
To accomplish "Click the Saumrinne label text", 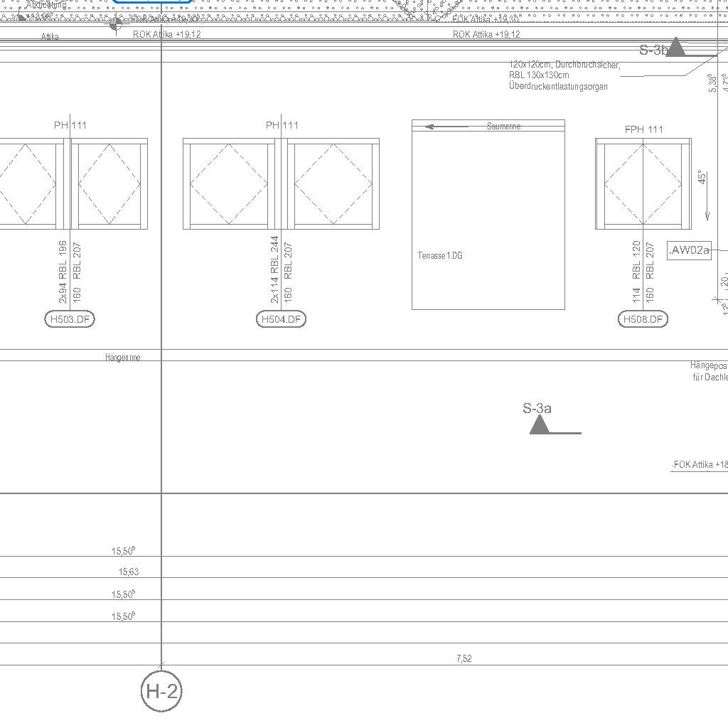I will coord(503,126).
